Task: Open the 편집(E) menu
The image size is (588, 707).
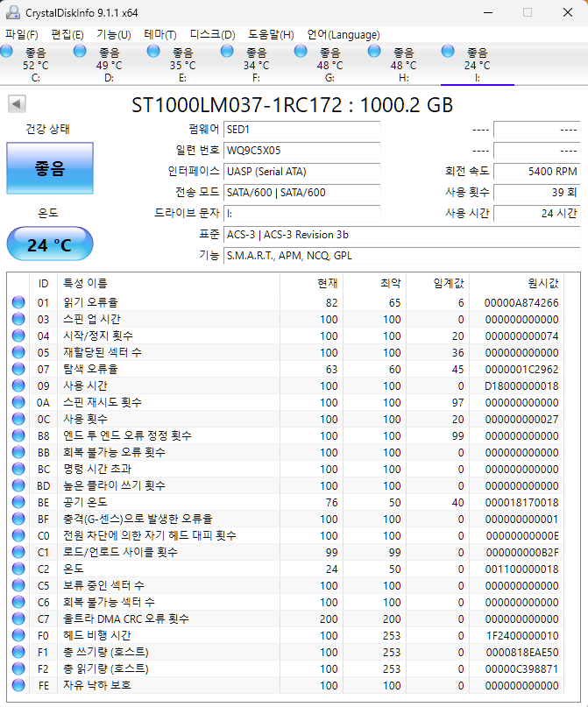Action: (x=67, y=35)
